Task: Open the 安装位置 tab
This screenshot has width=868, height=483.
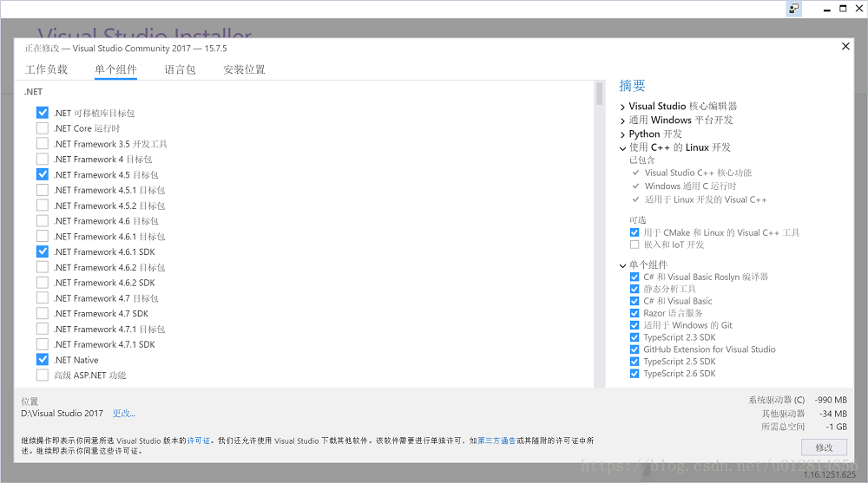Action: click(x=244, y=69)
